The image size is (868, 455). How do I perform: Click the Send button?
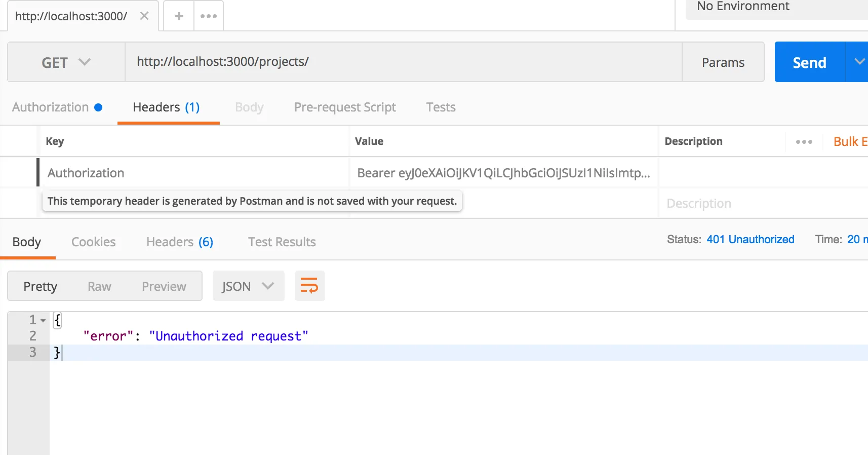coord(809,62)
